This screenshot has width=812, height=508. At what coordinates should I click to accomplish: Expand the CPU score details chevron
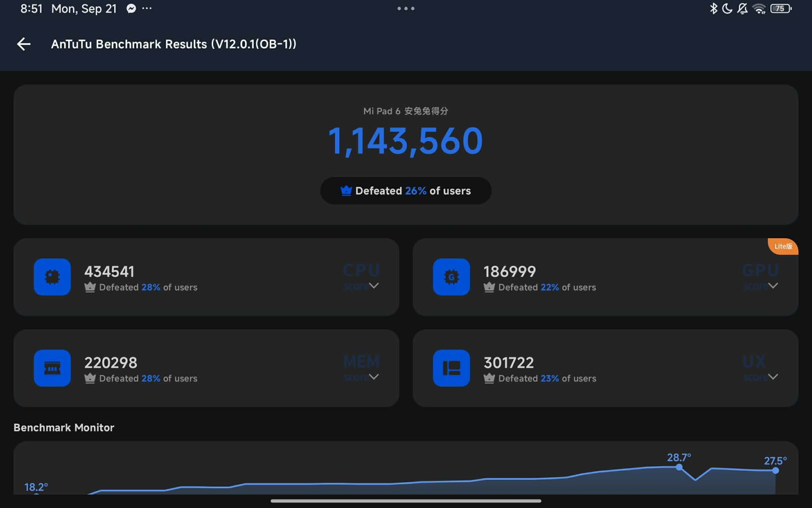click(373, 285)
